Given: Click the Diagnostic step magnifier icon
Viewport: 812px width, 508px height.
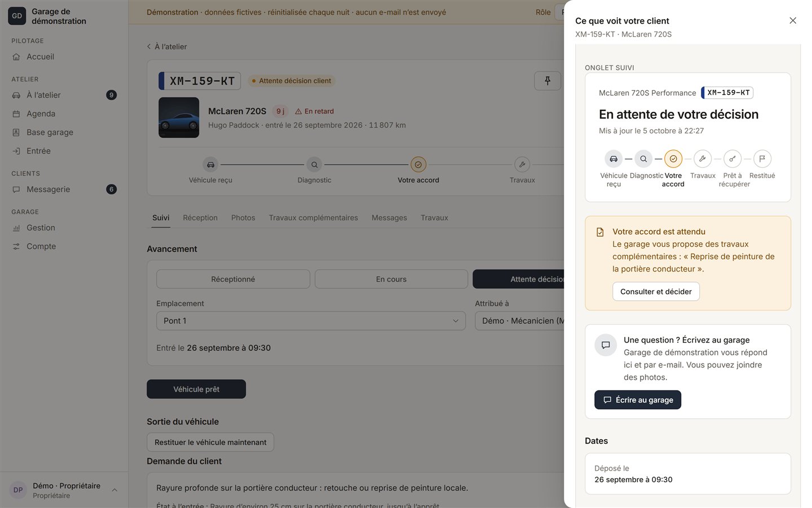Looking at the screenshot, I should (x=314, y=165).
